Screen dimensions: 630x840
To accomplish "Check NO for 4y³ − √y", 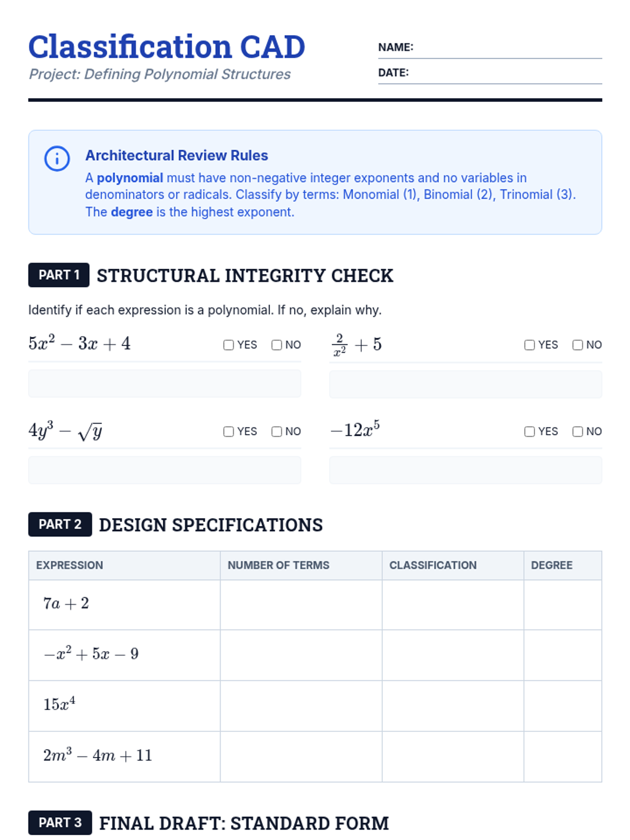I will click(x=277, y=432).
